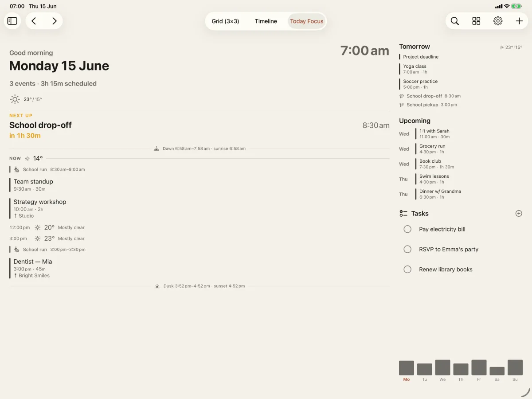This screenshot has width=532, height=399.
Task: Go to next day with forward chevron
Action: 54,21
